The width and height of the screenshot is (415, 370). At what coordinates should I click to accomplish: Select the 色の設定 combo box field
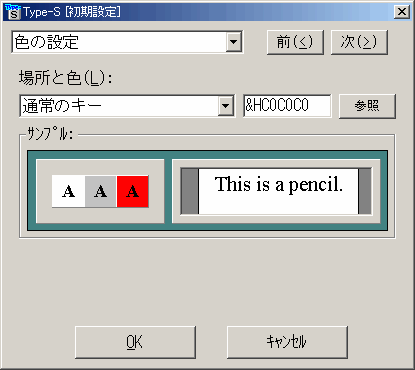point(127,42)
